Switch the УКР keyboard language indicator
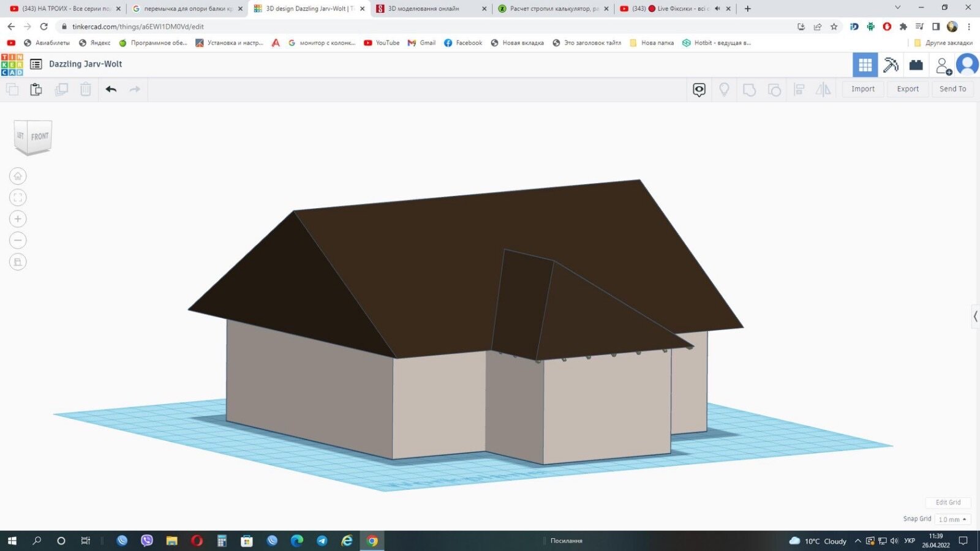980x551 pixels. [x=910, y=541]
